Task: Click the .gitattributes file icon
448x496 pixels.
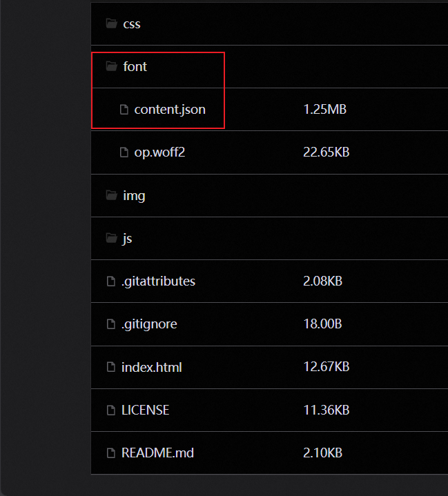Action: tap(111, 281)
